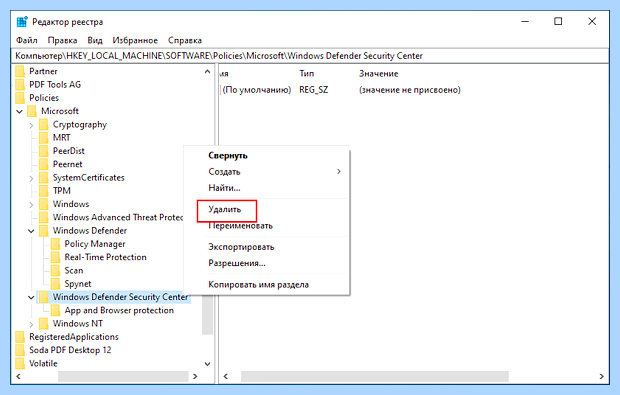Choose Переименовать in context menu
Image resolution: width=620 pixels, height=395 pixels.
pyautogui.click(x=240, y=226)
